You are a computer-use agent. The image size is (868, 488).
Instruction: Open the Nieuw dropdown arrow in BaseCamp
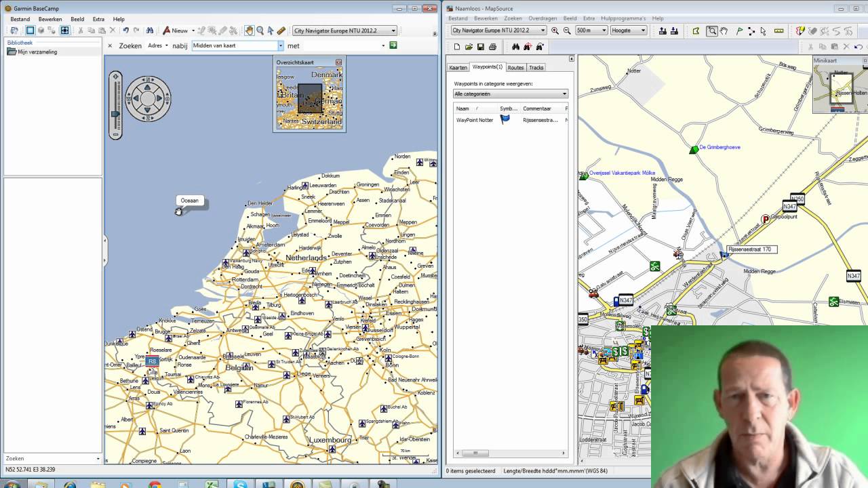[x=193, y=30]
